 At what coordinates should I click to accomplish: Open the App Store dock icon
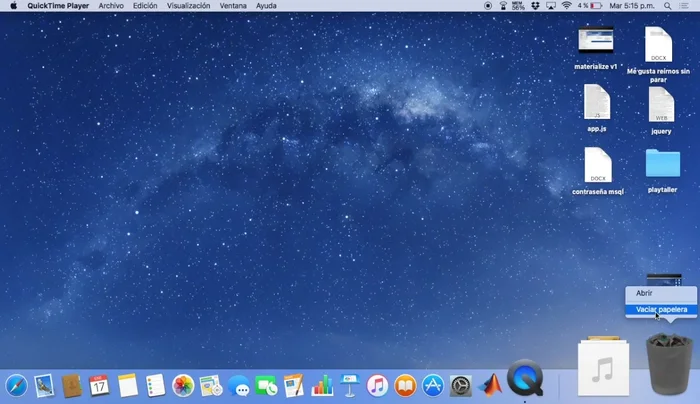click(x=432, y=385)
